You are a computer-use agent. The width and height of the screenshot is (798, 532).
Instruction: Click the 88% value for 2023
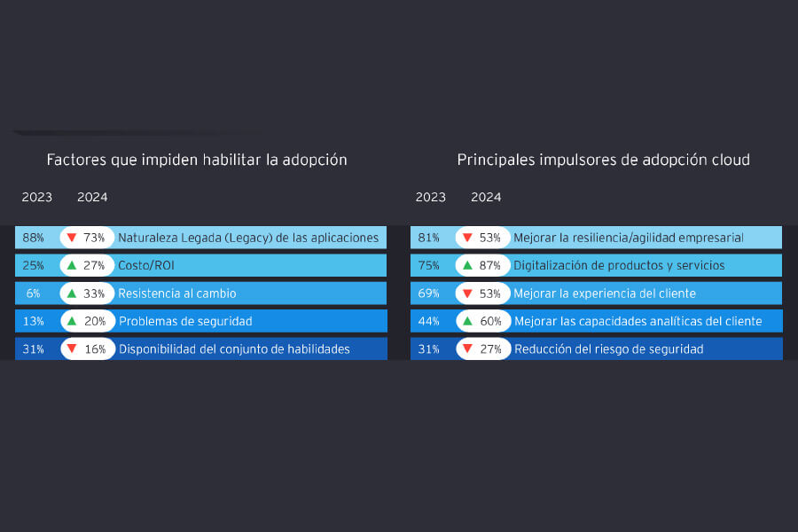point(33,238)
